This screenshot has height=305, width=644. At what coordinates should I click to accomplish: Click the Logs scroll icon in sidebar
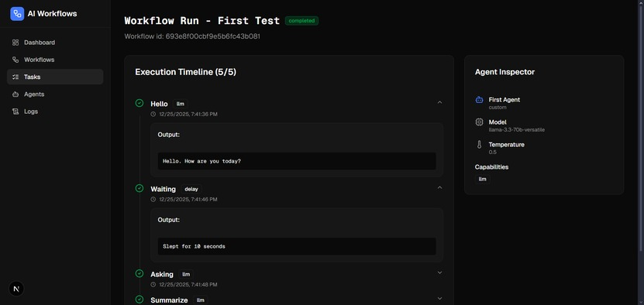(15, 111)
